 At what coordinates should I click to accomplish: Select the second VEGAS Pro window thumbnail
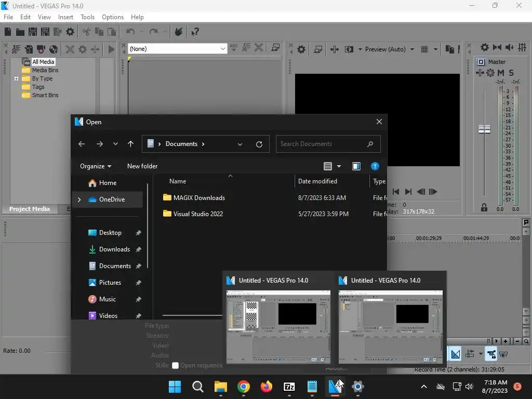(391, 327)
